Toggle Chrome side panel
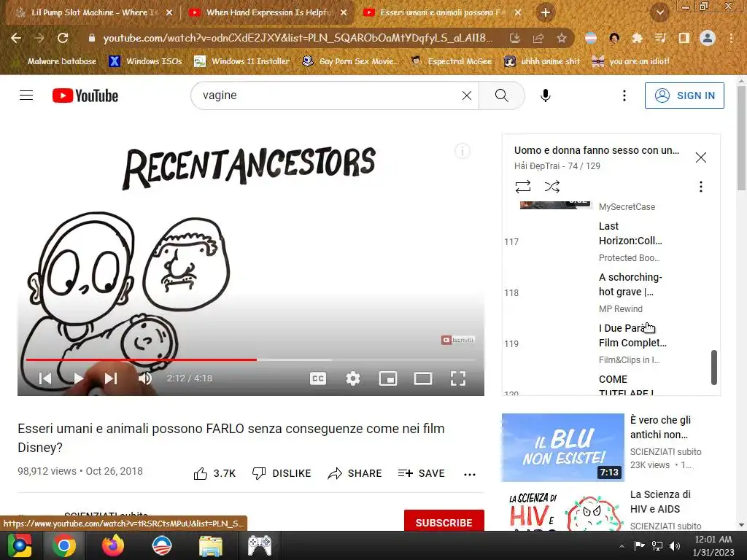The height and width of the screenshot is (560, 747). 684,38
